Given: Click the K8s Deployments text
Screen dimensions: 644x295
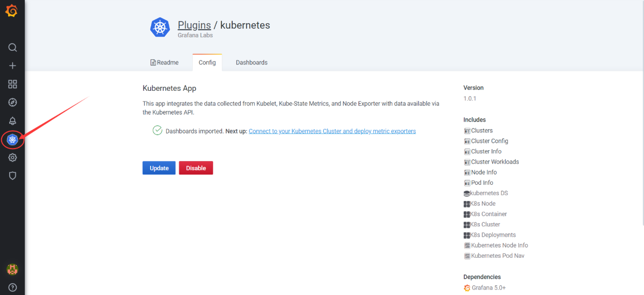Looking at the screenshot, I should point(493,235).
